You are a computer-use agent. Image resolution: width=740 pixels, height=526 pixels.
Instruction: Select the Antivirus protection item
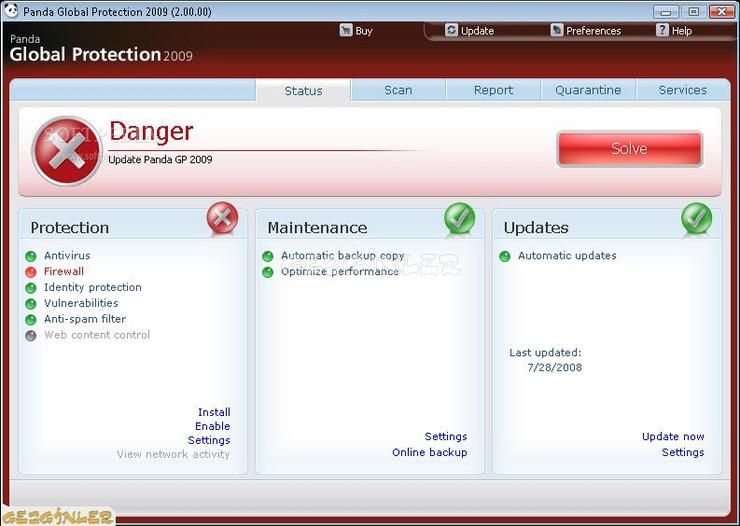pyautogui.click(x=67, y=256)
